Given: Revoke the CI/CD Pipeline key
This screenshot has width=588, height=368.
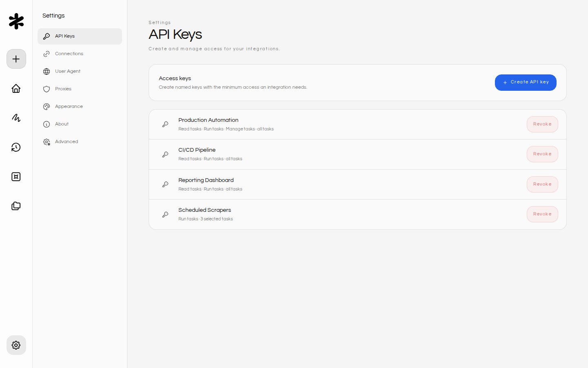Looking at the screenshot, I should point(542,154).
